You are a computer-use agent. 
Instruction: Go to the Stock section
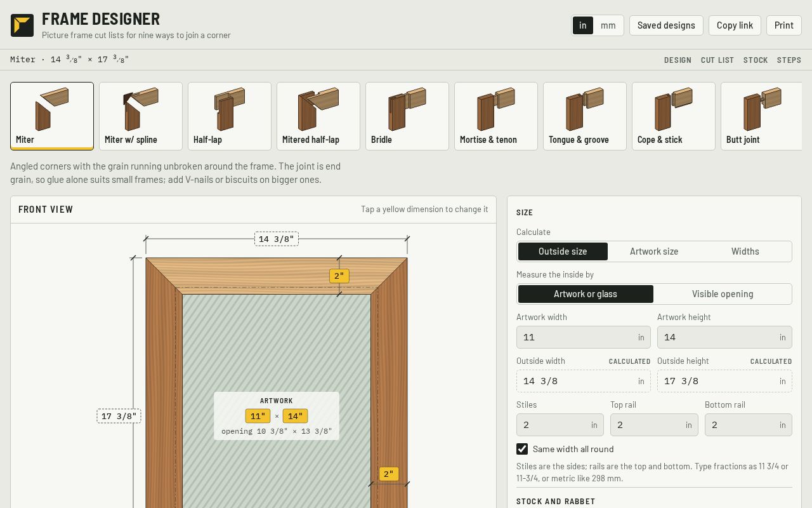[756, 60]
